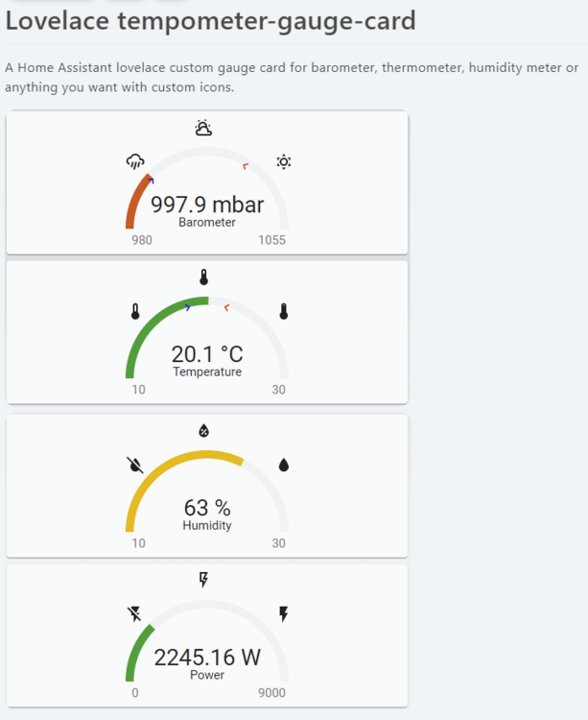Click the right thermometer icon on Temperature
Screen dimensions: 588x720
point(283,312)
